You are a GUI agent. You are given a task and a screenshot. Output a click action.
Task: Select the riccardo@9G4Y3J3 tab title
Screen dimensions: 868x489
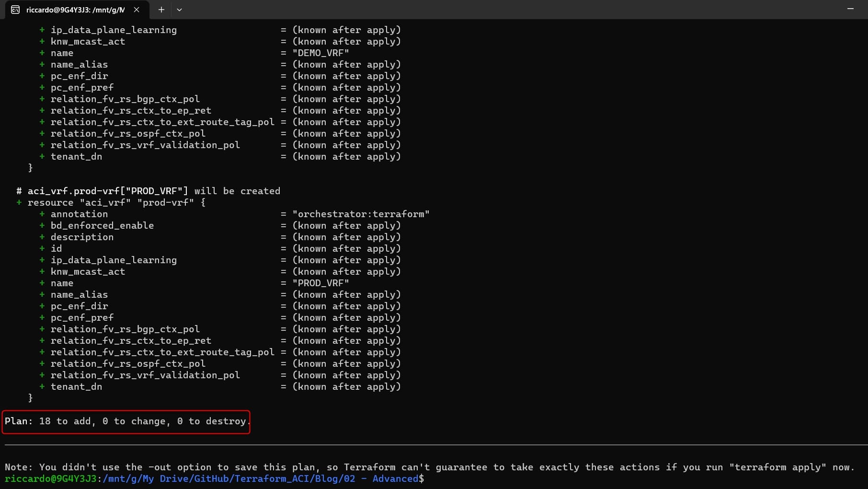pyautogui.click(x=75, y=10)
